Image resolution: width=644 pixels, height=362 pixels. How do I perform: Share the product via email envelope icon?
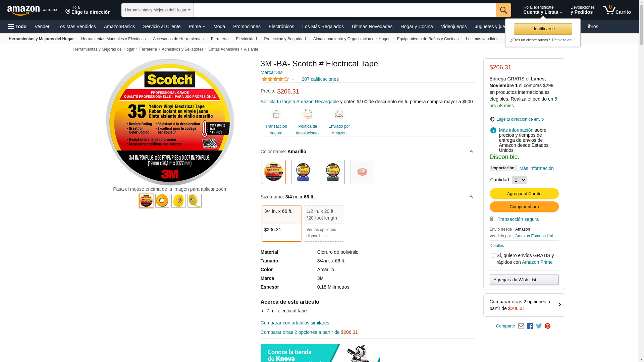click(521, 326)
